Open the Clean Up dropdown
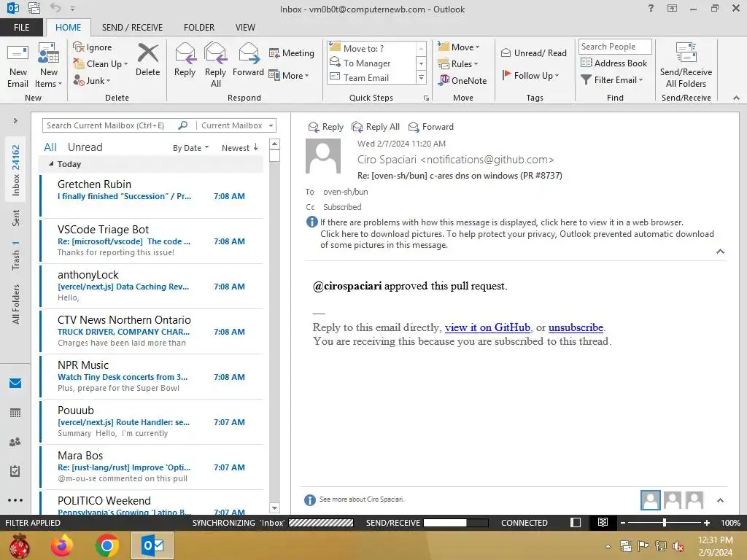The image size is (747, 560). coord(101,64)
